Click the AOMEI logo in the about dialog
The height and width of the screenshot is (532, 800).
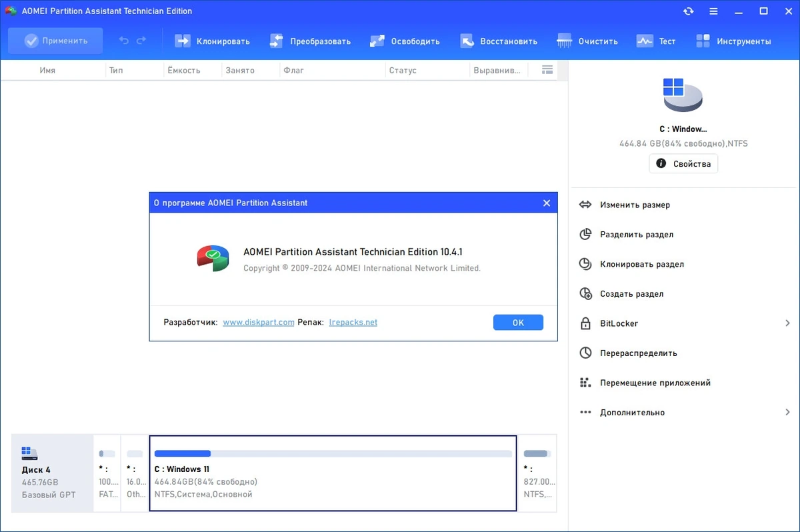pos(213,257)
